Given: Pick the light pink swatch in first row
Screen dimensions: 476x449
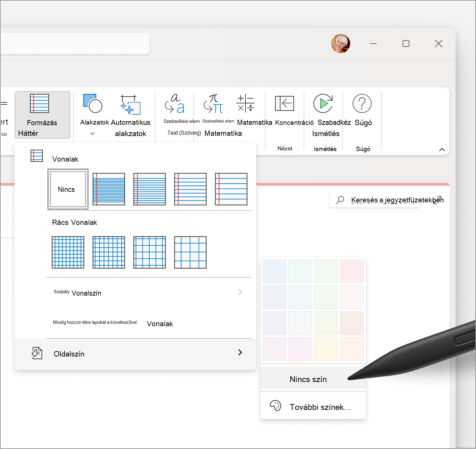Looking at the screenshot, I should 352,271.
